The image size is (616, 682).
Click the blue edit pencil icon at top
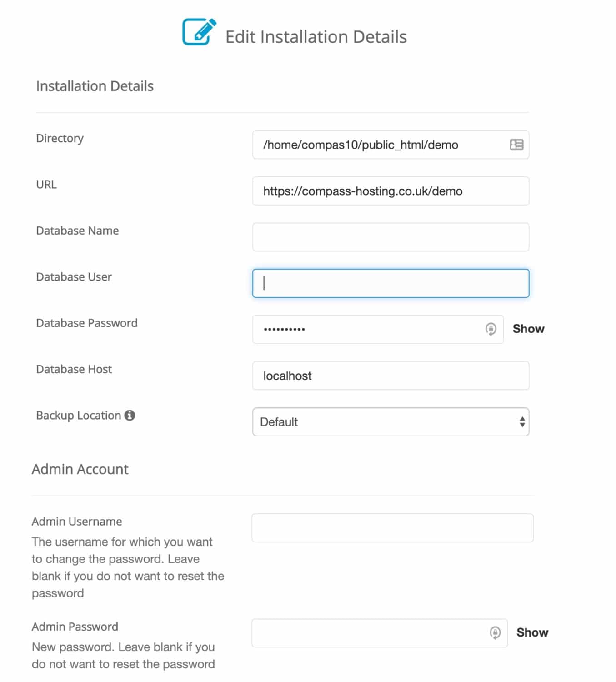[x=199, y=32]
